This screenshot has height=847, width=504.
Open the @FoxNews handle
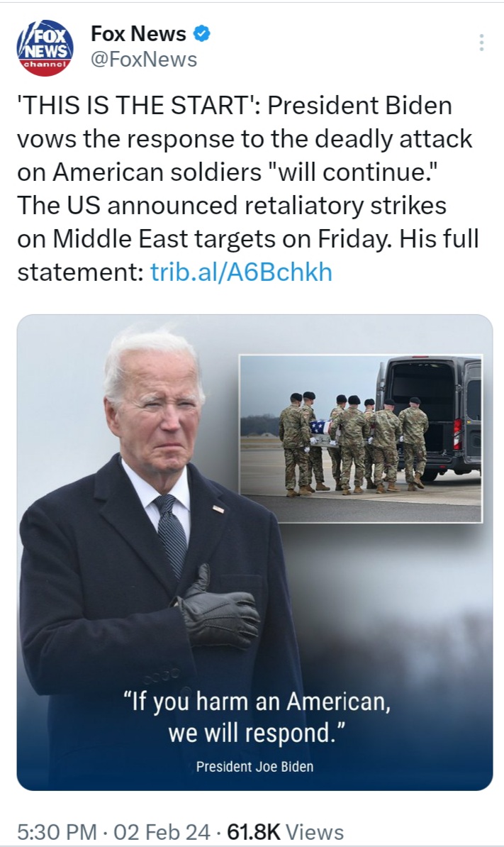[144, 59]
